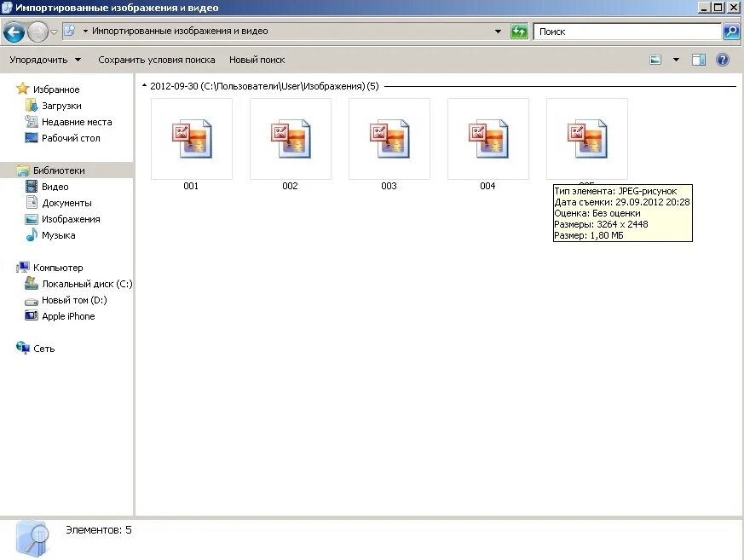744x560 pixels.
Task: Open the Загрузки folder
Action: [x=61, y=106]
